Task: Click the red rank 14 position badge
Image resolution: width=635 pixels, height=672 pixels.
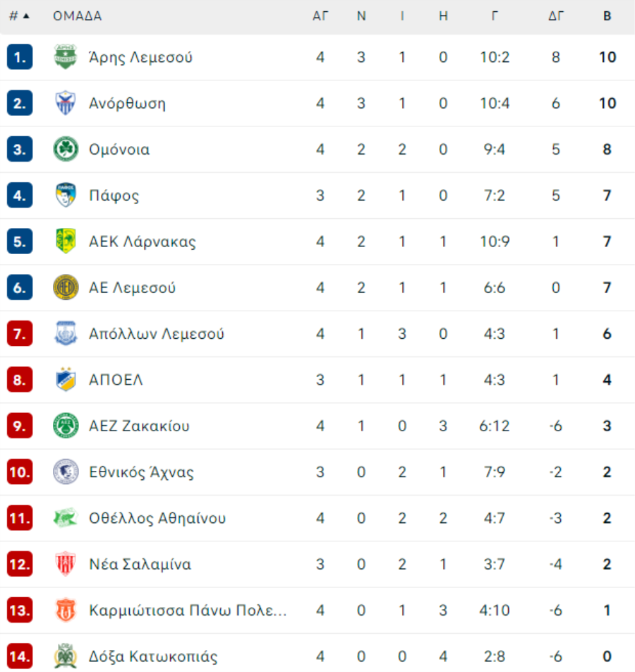Action: click(x=20, y=656)
